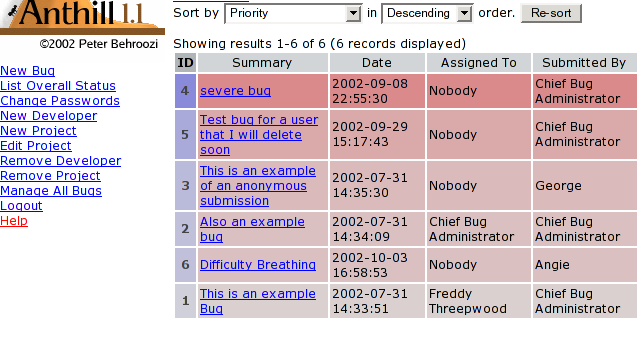The image size is (640, 360).
Task: Click the 'Showing results 1-6 of 6' text
Action: pos(249,44)
